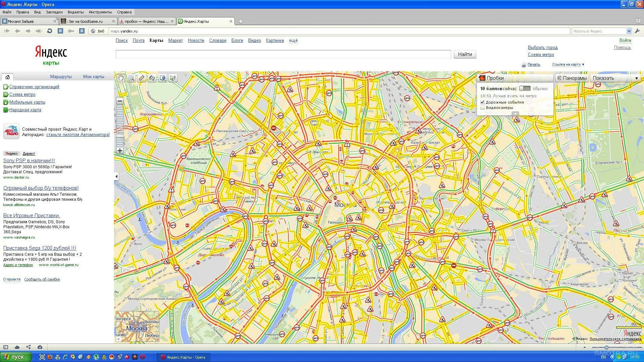644x362 pixels.
Task: Open the Инструменты menu
Action: [100, 12]
